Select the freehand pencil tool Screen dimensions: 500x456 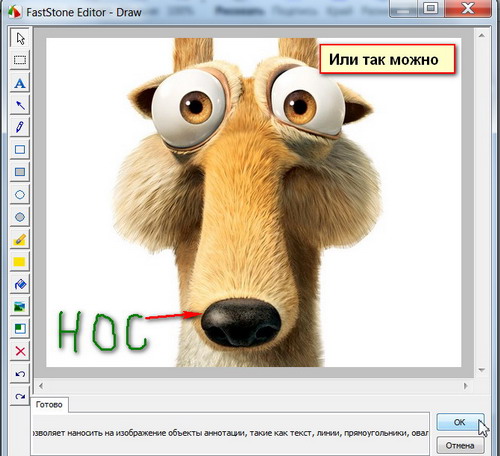20,127
